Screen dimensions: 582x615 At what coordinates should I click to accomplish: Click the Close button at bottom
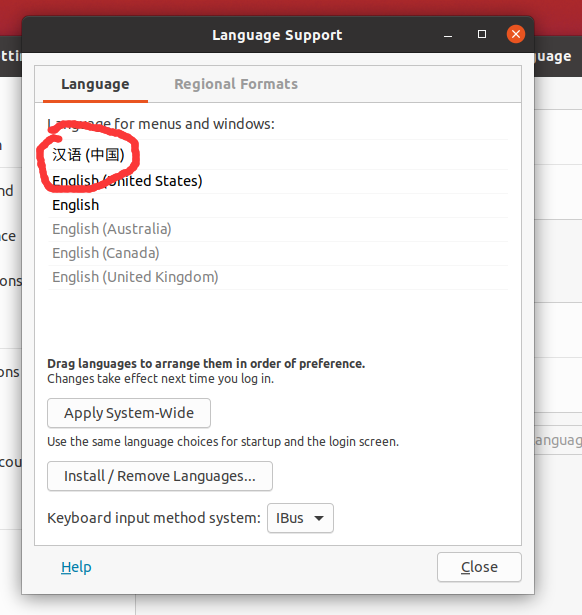(x=479, y=567)
